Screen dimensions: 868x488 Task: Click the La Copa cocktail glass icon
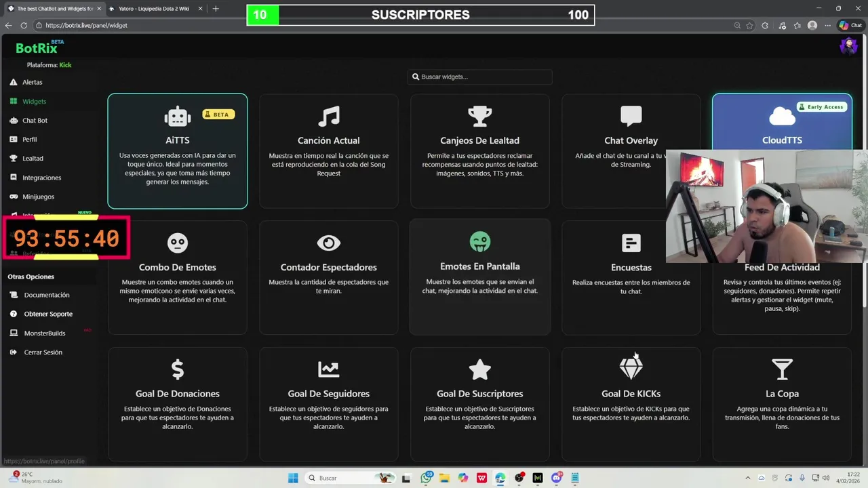pos(782,369)
